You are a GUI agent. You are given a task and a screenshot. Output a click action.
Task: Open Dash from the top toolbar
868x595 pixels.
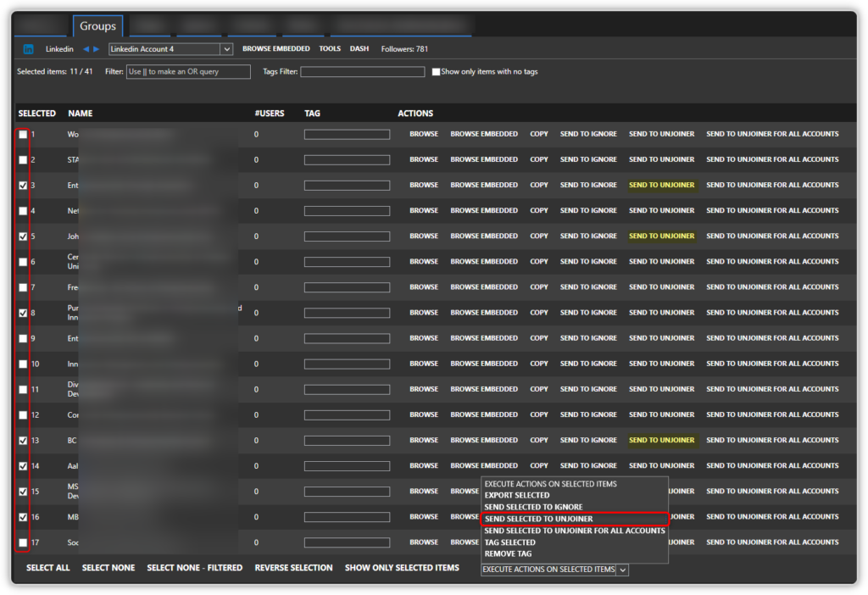[x=359, y=49]
